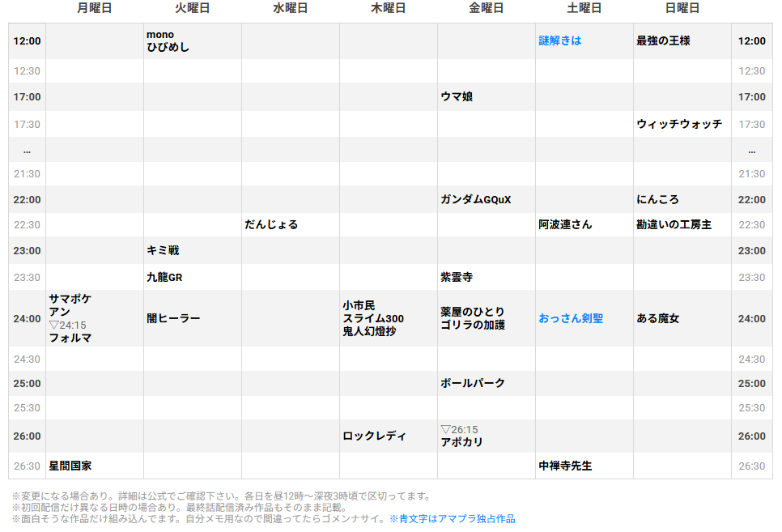This screenshot has width=782, height=532.
Task: Select the ※変更になる場合あり footnote
Action: 221,496
